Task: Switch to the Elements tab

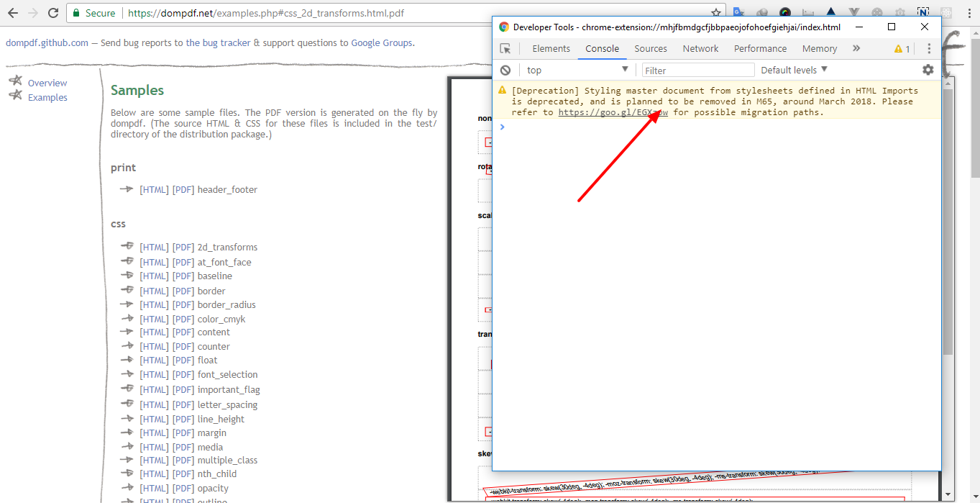Action: (x=551, y=48)
